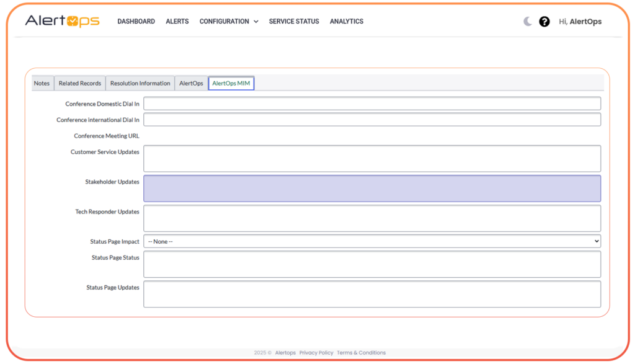Open the Configuration dropdown menu
Image resolution: width=635 pixels, height=364 pixels.
[228, 21]
